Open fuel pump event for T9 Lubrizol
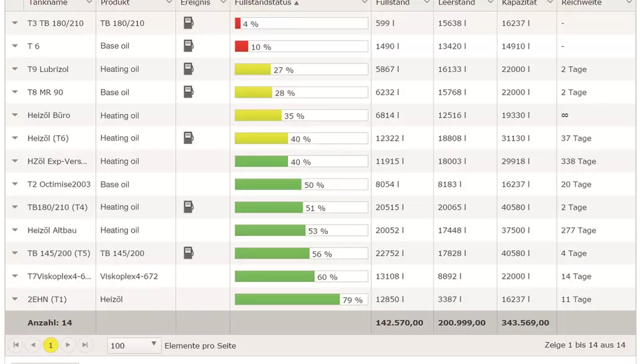Screen dimensions: 640x364 (189, 69)
